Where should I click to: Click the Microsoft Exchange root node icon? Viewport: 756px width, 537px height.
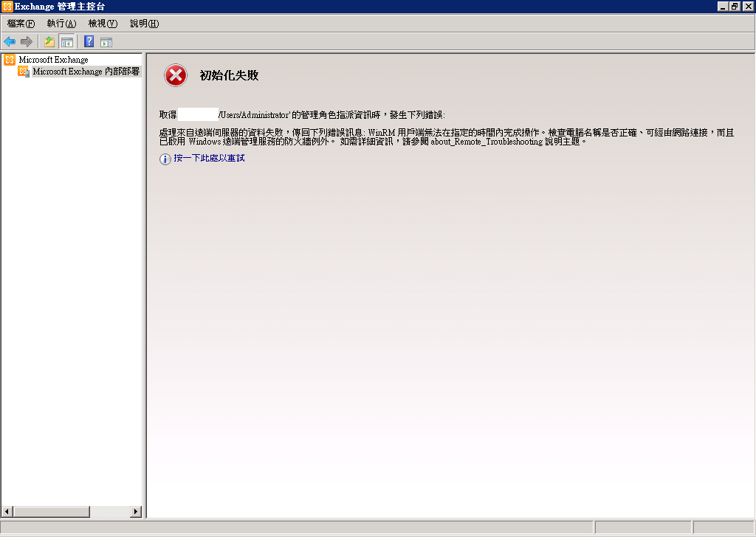[x=10, y=60]
